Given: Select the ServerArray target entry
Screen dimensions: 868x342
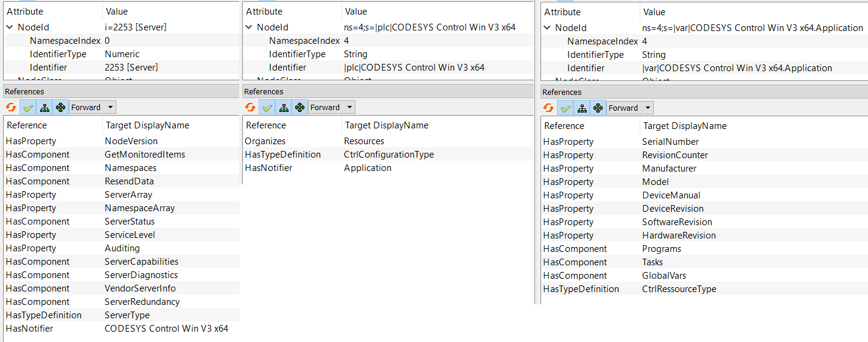Looking at the screenshot, I should click(x=128, y=195).
